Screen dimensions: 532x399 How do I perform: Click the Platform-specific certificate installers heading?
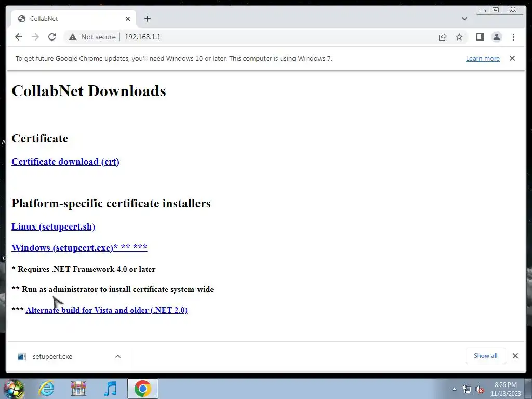[x=111, y=203]
